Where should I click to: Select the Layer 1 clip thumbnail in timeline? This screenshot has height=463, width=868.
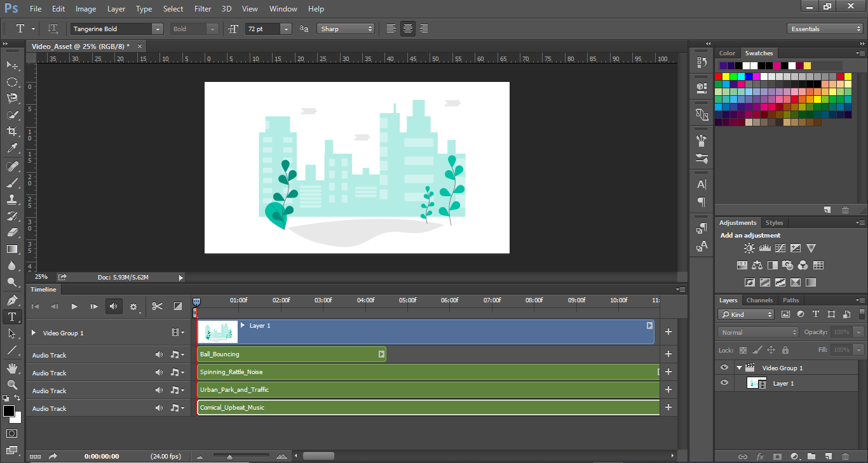click(x=218, y=332)
